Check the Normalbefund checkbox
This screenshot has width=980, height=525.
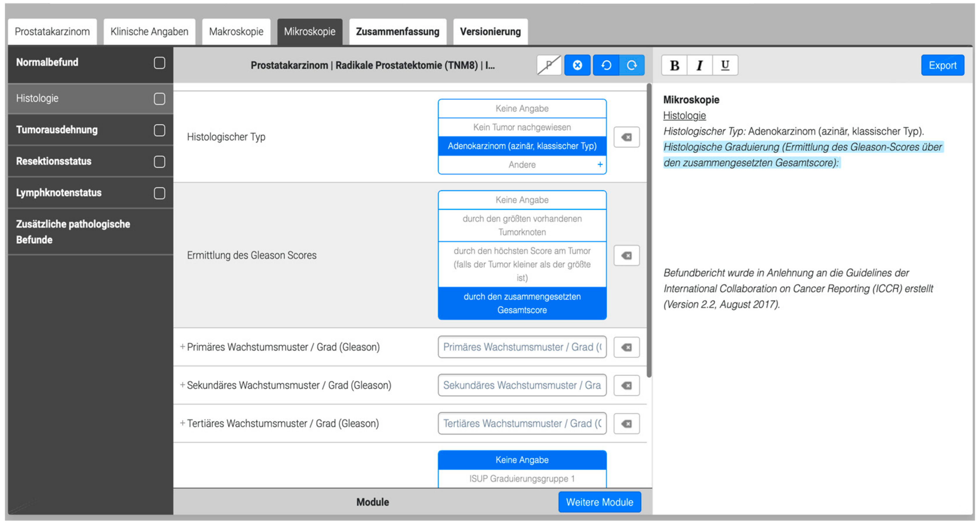pyautogui.click(x=160, y=63)
